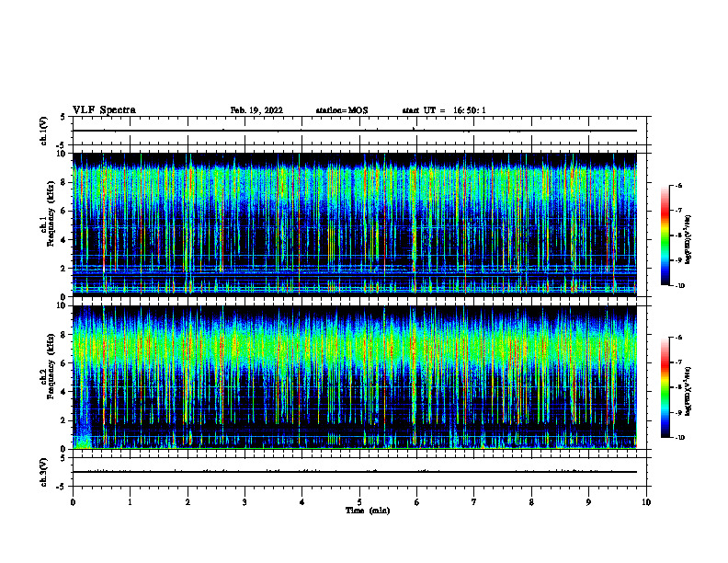Click time axis tick label '7'
The height and width of the screenshot is (563, 728).
474,502
